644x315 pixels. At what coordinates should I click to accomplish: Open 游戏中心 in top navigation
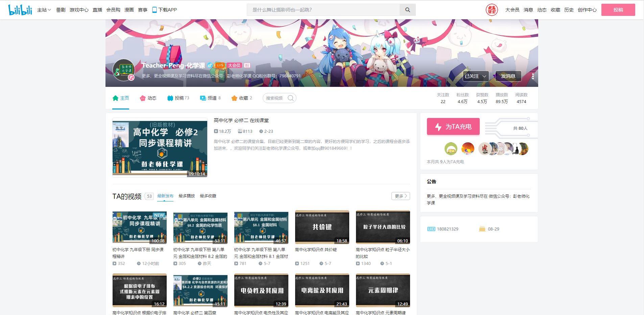(79, 10)
